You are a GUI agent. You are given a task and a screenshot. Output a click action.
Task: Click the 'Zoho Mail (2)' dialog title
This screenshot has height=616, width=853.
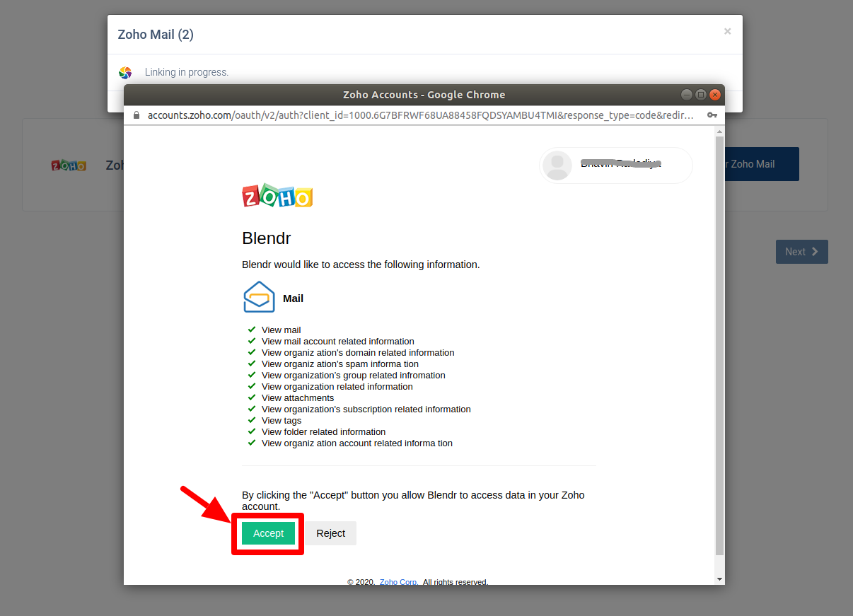click(x=156, y=35)
